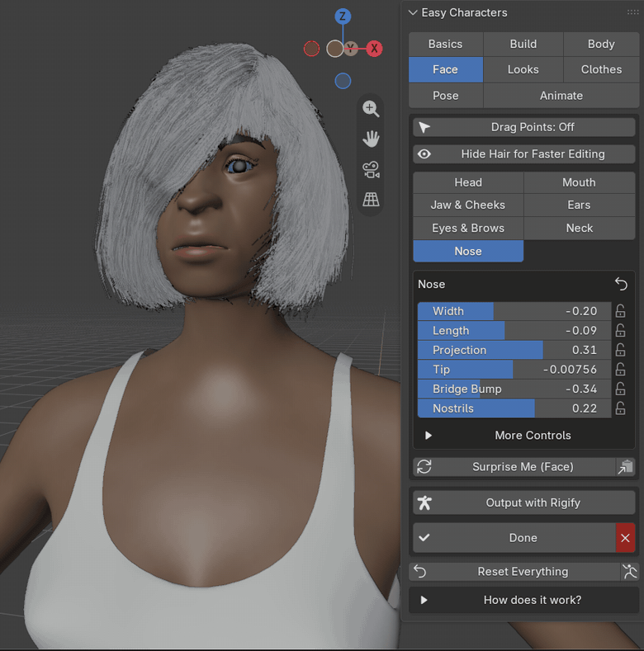Click the red X cancel button next to Done
This screenshot has height=651, width=644.
click(625, 538)
